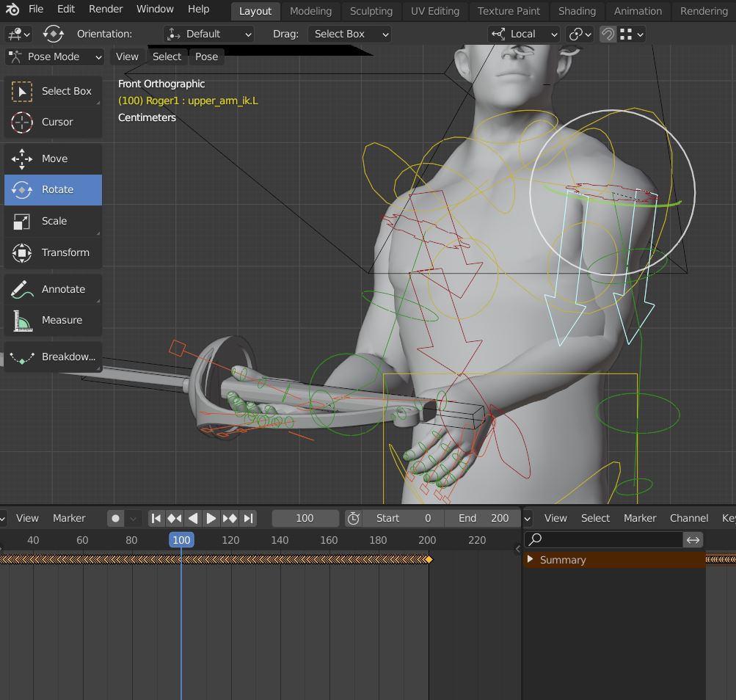Jump to the previous keyframe
This screenshot has height=700, width=736.
tap(174, 518)
